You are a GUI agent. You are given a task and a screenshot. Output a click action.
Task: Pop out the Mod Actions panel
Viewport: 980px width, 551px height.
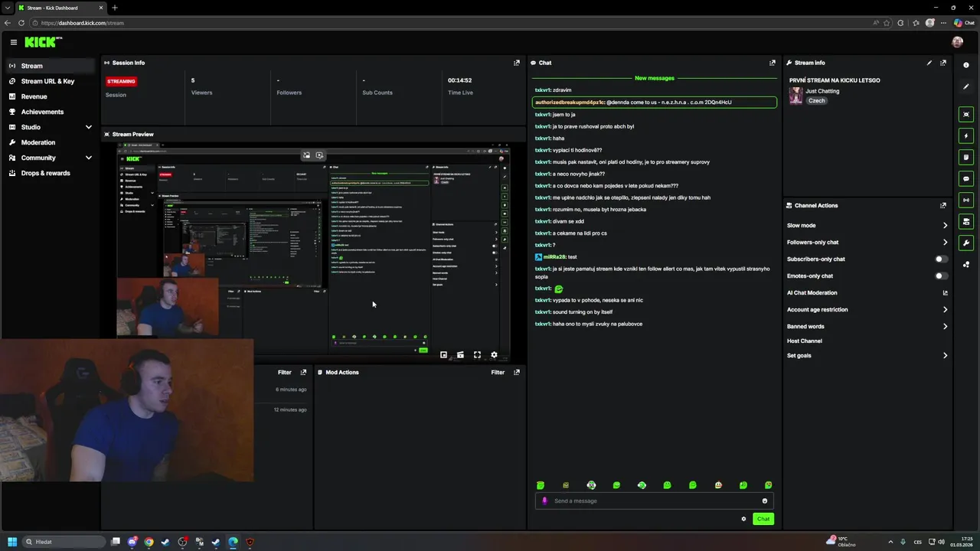[x=516, y=372]
